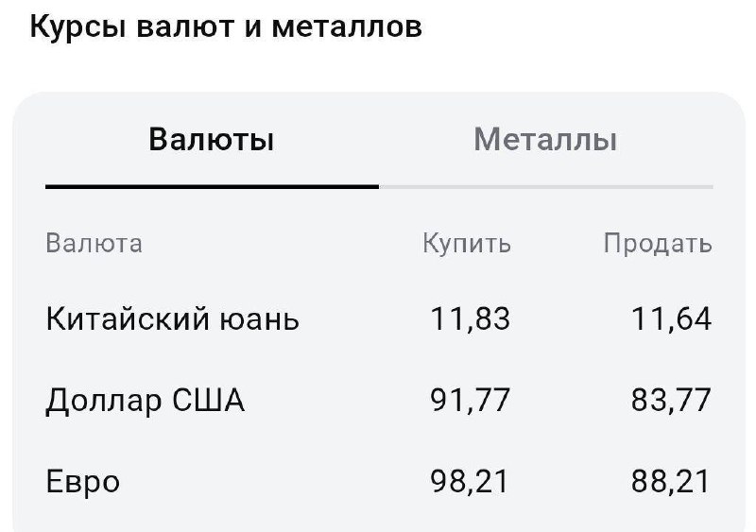Click US dollar sell rate 83,77
This screenshot has width=756, height=532.
[672, 401]
